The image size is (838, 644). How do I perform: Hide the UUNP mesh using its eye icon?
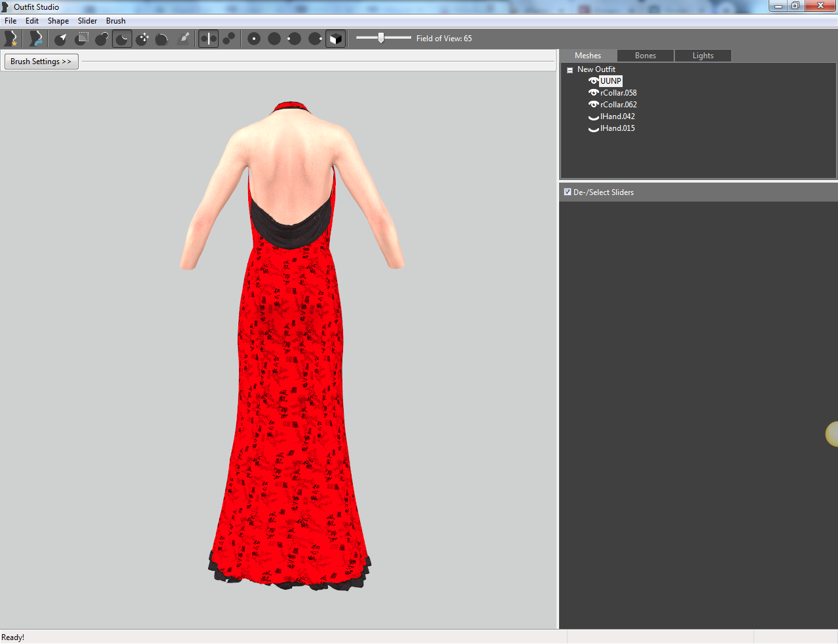tap(593, 81)
